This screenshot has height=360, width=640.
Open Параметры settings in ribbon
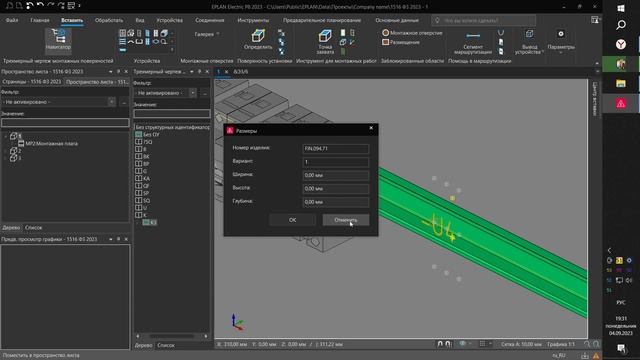click(x=561, y=41)
